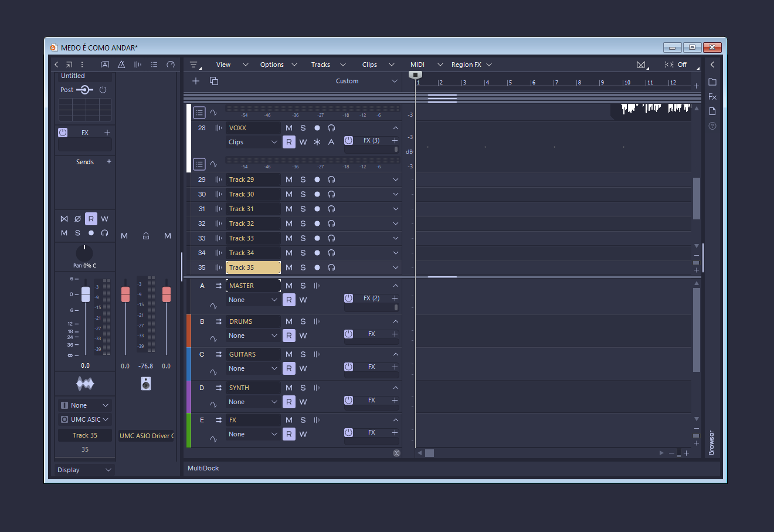Click the MultiDock label

point(203,468)
